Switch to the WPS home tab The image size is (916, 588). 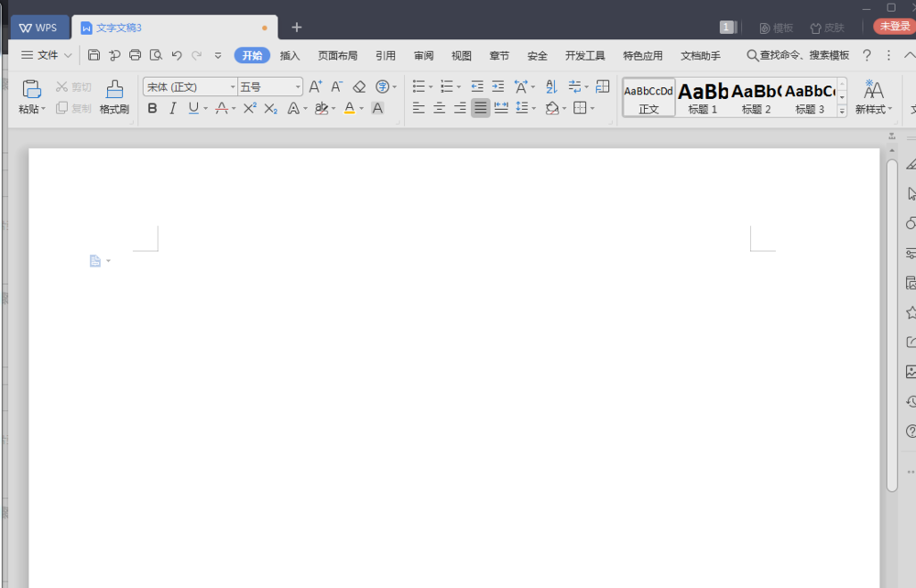38,27
